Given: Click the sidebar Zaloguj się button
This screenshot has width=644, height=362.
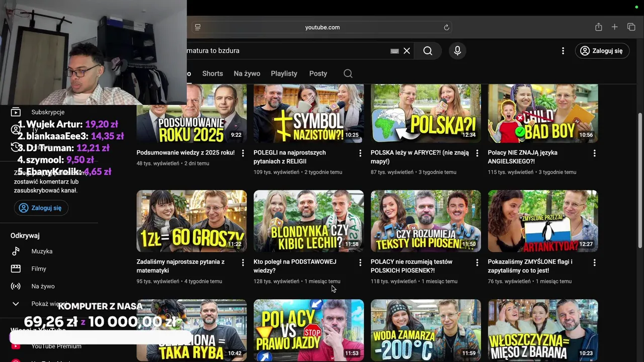Looking at the screenshot, I should pyautogui.click(x=41, y=208).
